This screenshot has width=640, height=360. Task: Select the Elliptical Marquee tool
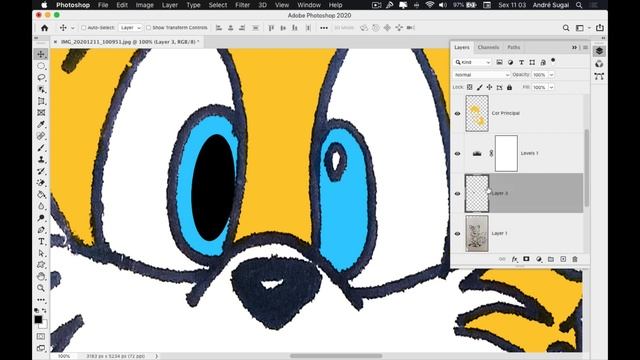pos(41,66)
